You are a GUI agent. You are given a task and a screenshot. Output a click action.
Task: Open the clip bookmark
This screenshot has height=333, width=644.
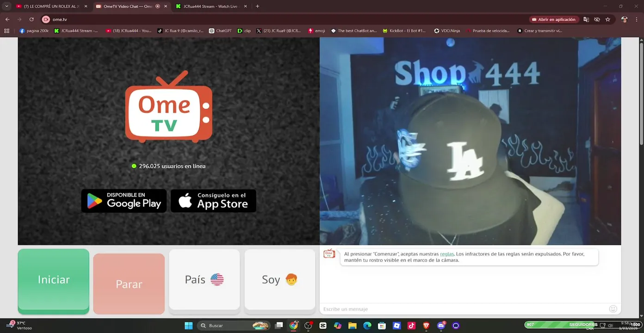coord(244,31)
